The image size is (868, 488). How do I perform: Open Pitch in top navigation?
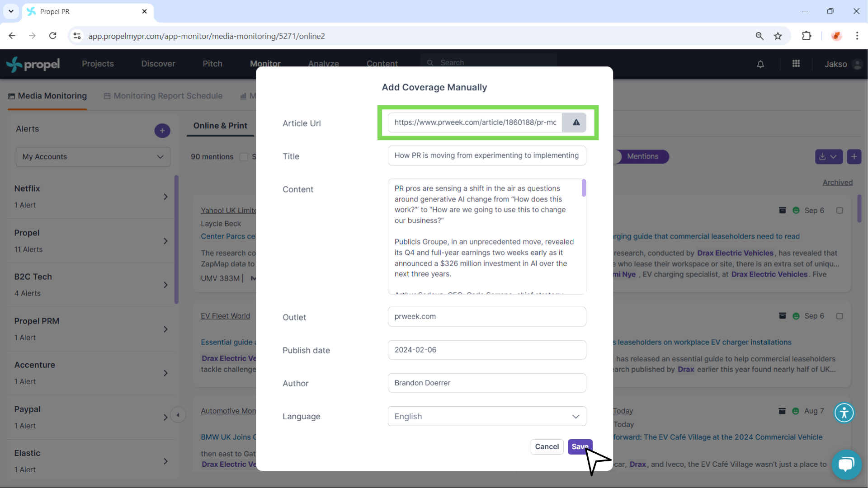point(212,64)
